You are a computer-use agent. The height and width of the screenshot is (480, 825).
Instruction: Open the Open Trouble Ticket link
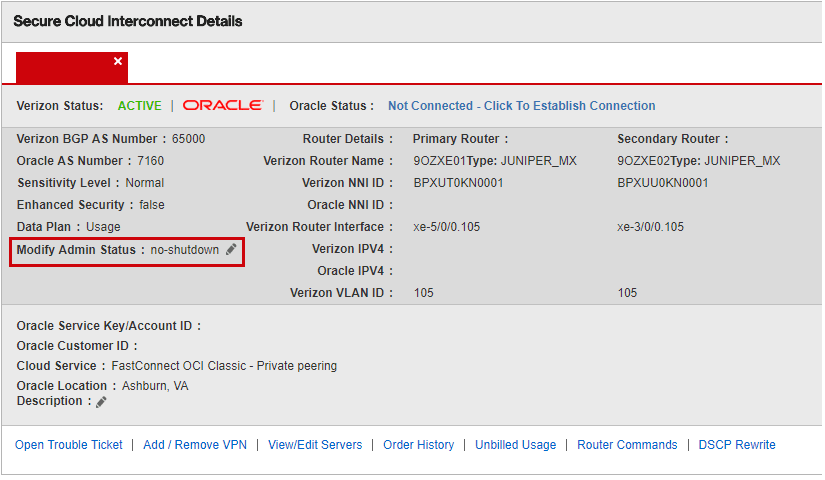click(x=69, y=445)
